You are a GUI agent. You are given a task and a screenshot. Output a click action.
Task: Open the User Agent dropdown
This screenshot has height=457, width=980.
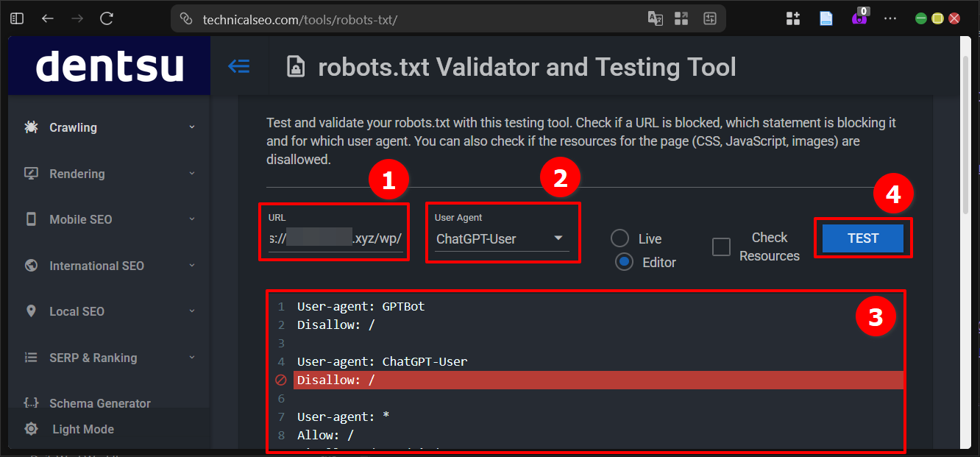point(559,239)
